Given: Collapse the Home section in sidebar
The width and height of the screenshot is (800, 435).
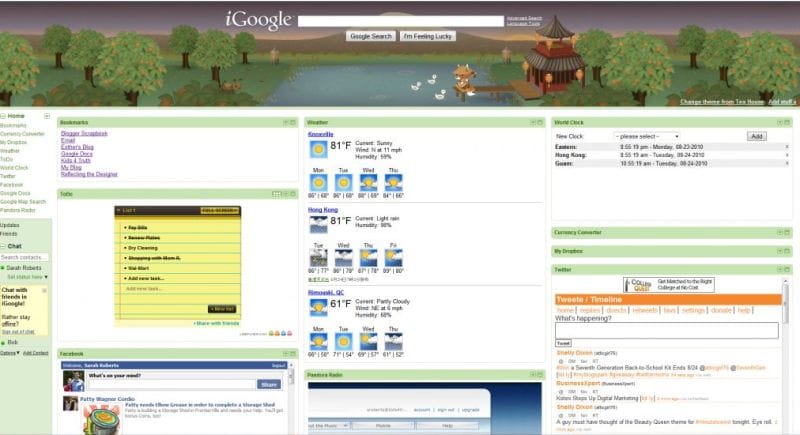Looking at the screenshot, I should (3, 116).
